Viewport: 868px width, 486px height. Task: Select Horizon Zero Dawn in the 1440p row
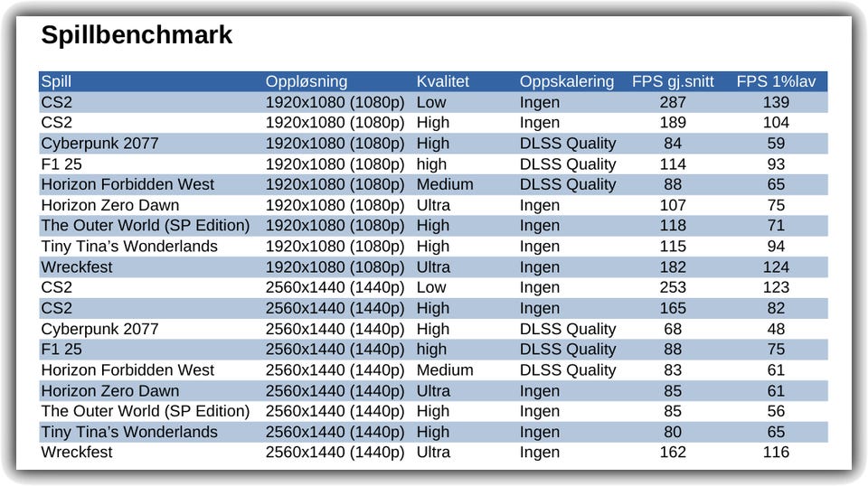109,391
